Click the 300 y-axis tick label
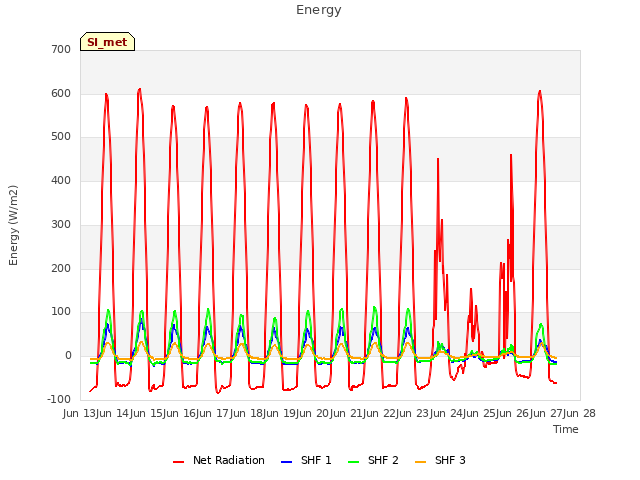The height and width of the screenshot is (480, 640). click(x=61, y=224)
